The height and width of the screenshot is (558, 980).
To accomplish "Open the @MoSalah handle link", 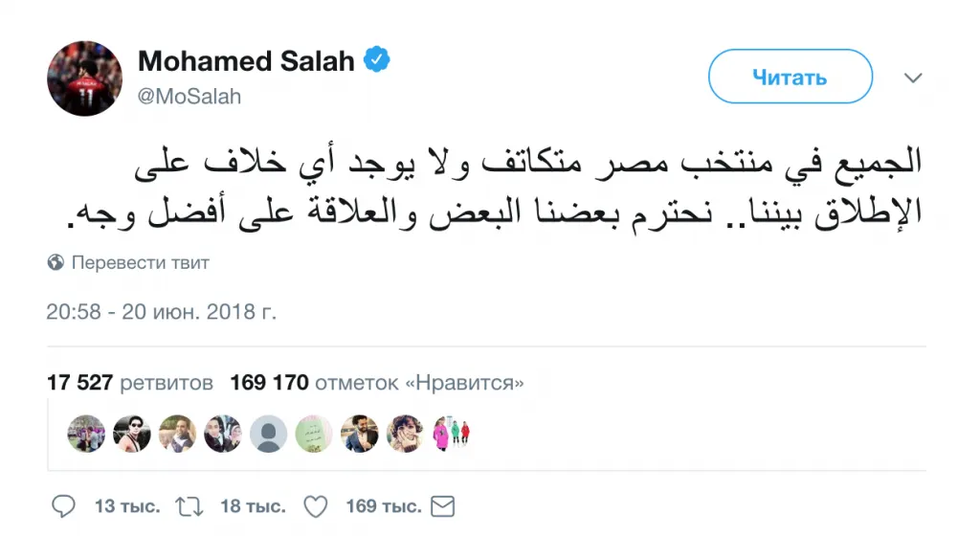I will point(189,96).
